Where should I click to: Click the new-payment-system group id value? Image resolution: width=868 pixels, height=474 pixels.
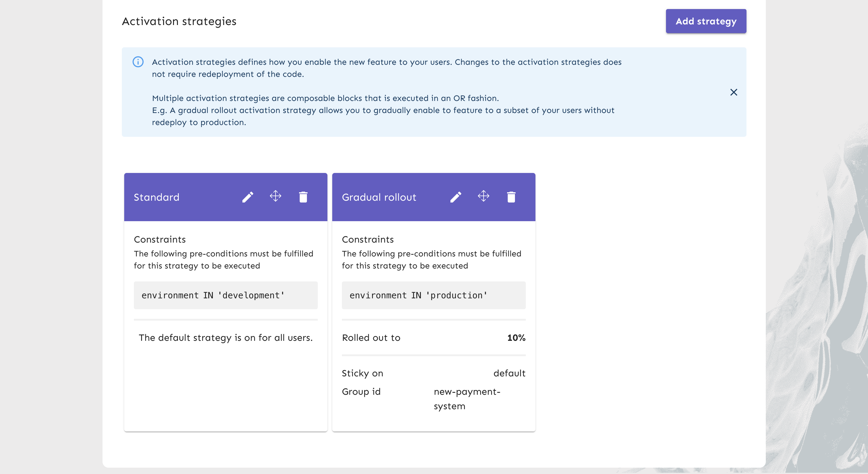click(467, 399)
